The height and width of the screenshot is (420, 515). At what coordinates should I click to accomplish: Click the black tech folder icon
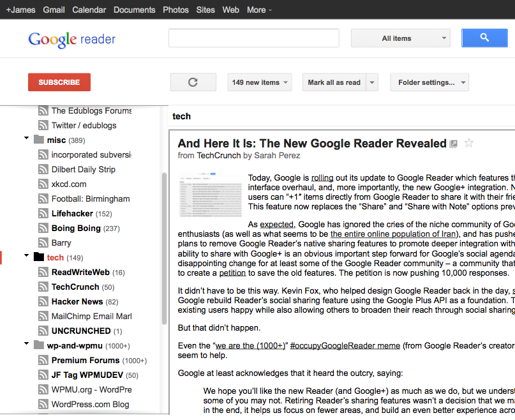point(39,257)
